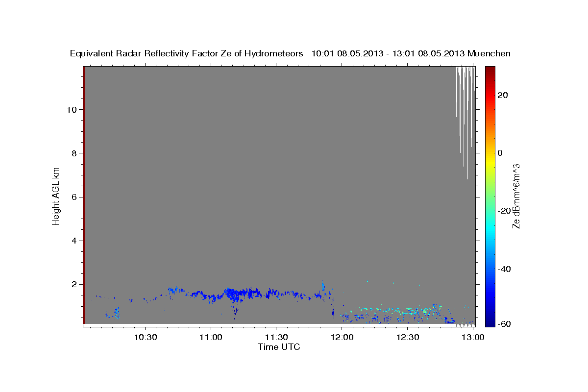Viewport: 588px width, 392px height.
Task: Click the date range text '10:01 08.05.2013 - 13:01 08.05.2013'
Action: point(389,54)
